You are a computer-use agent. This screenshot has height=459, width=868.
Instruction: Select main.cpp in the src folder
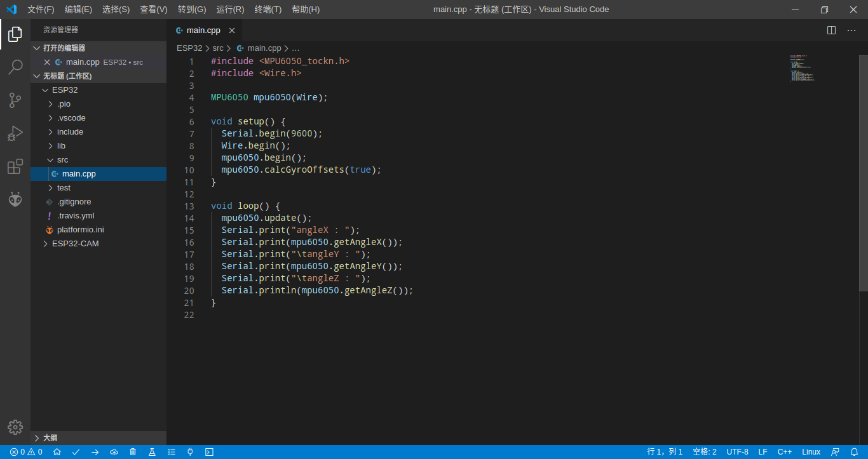pyautogui.click(x=98, y=174)
